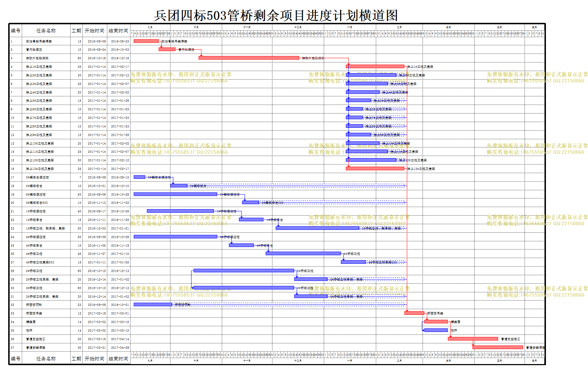Select the 结束时间 column header in top row
This screenshot has width=588, height=373.
point(118,31)
